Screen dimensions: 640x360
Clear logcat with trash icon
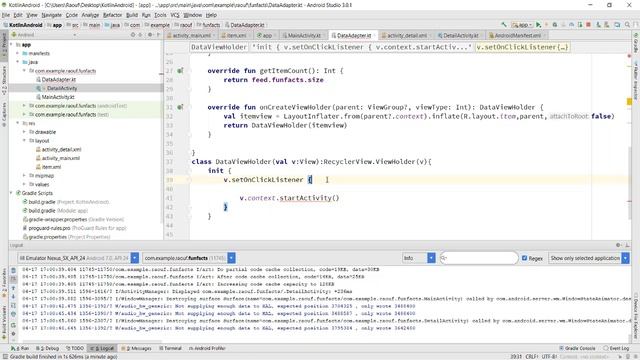[x=13, y=271]
